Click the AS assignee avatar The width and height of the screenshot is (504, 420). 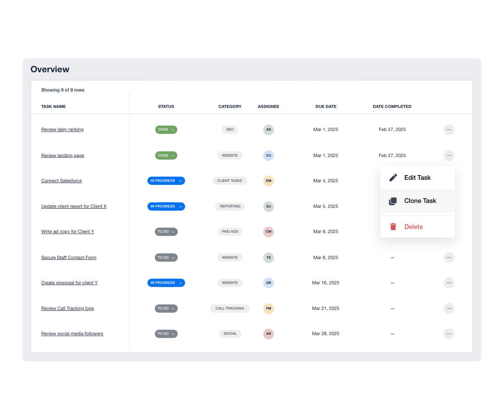(268, 130)
